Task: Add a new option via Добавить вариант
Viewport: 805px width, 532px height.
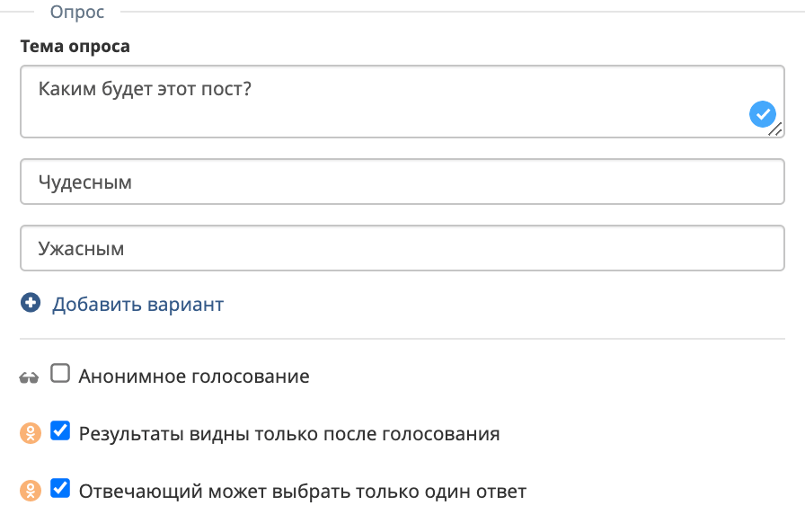Action: (x=138, y=304)
